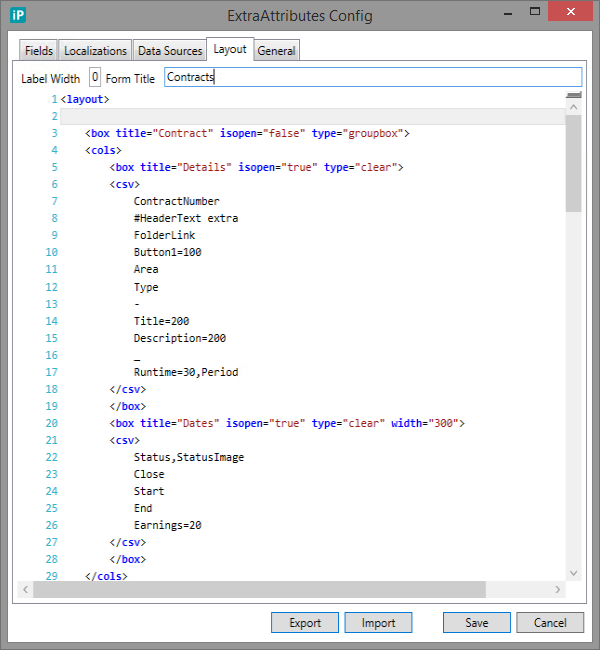Close the ExtraAttributes Config window
The height and width of the screenshot is (650, 600).
coord(571,12)
